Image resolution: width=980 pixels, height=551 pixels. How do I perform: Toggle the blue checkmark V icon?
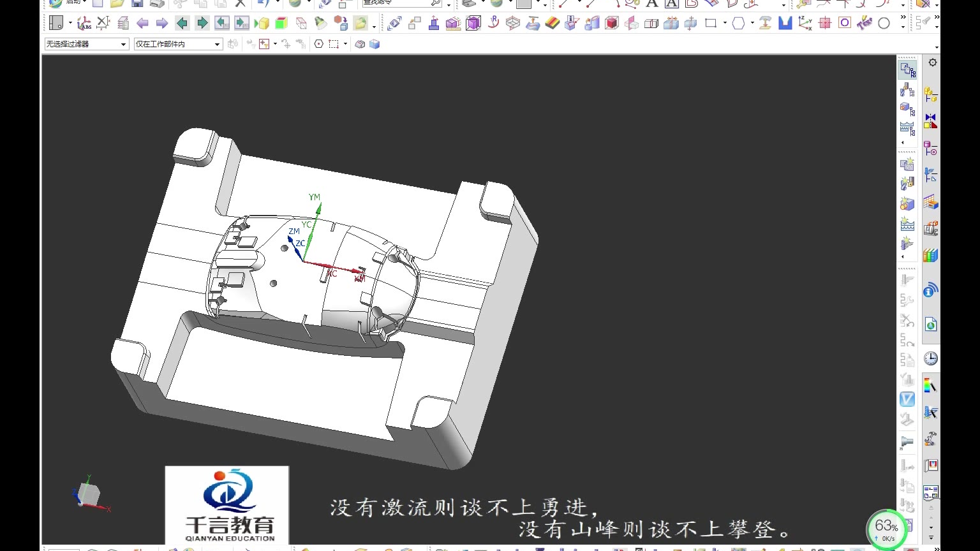[907, 399]
